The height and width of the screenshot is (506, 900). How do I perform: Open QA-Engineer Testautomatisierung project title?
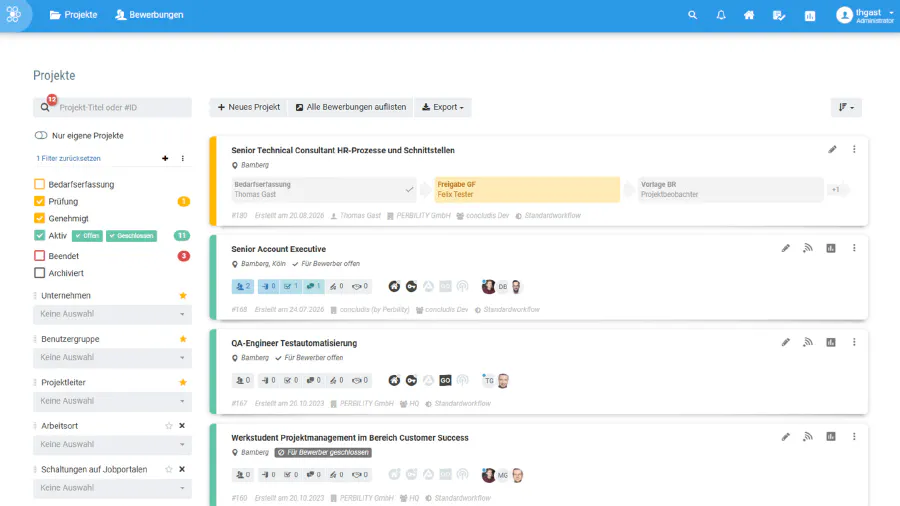coord(294,343)
